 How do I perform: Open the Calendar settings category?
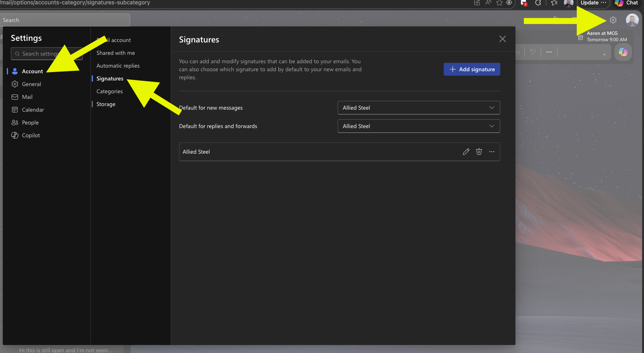(33, 110)
